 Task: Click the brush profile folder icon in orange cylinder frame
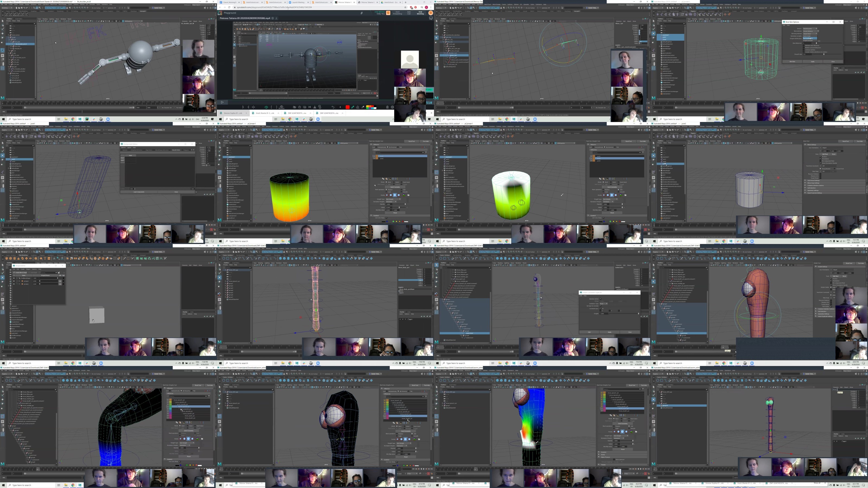coord(409,195)
